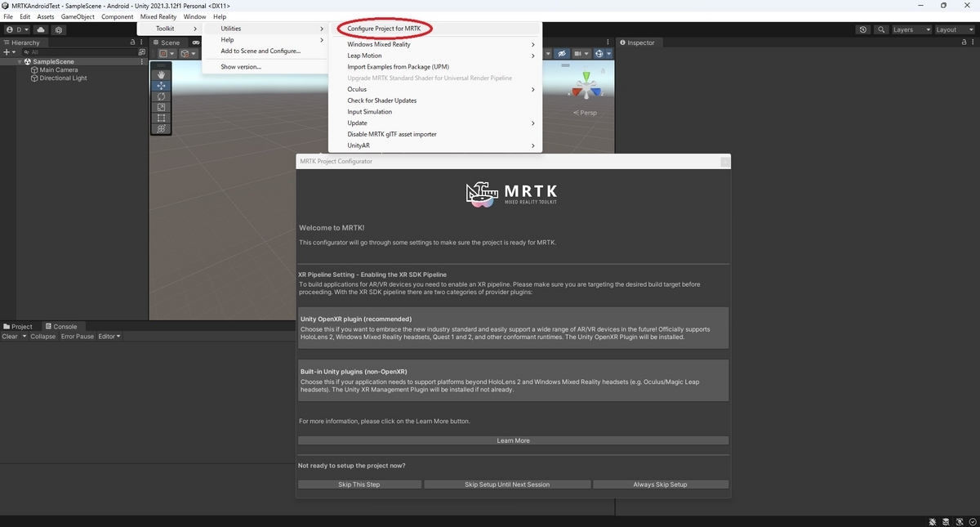Select the combined Transform tool
The height and width of the screenshot is (527, 980).
162,128
